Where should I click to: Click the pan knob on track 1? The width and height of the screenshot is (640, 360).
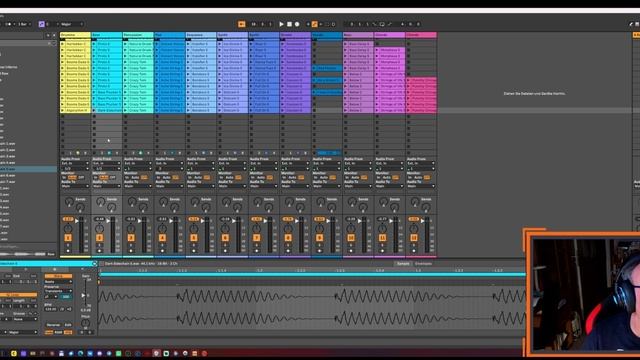point(68,229)
